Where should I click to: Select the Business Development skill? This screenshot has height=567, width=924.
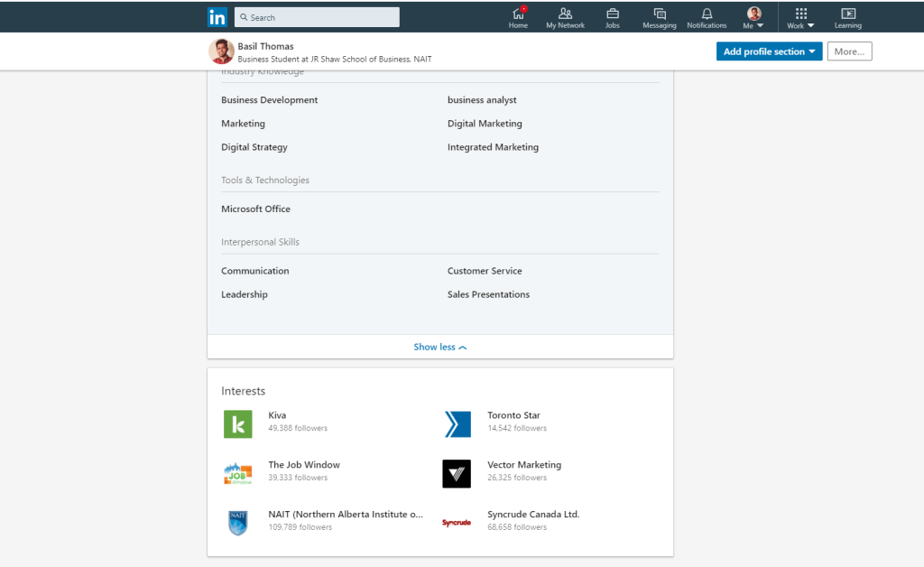coord(270,100)
